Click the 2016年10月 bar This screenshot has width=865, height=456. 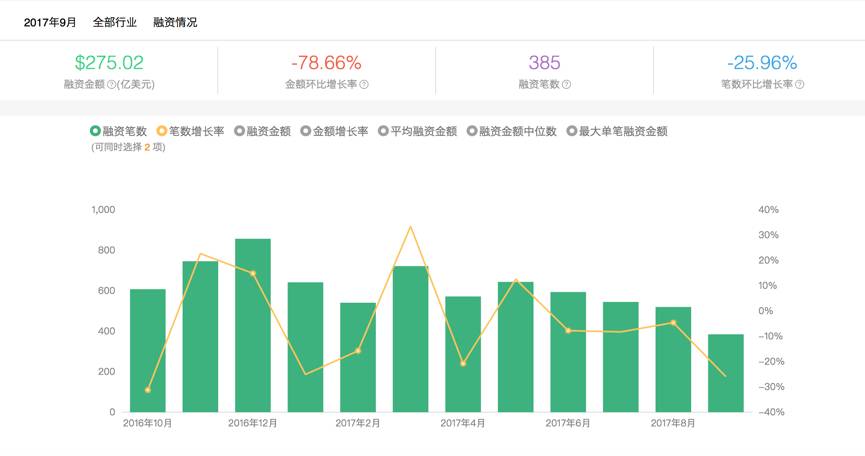click(x=148, y=351)
